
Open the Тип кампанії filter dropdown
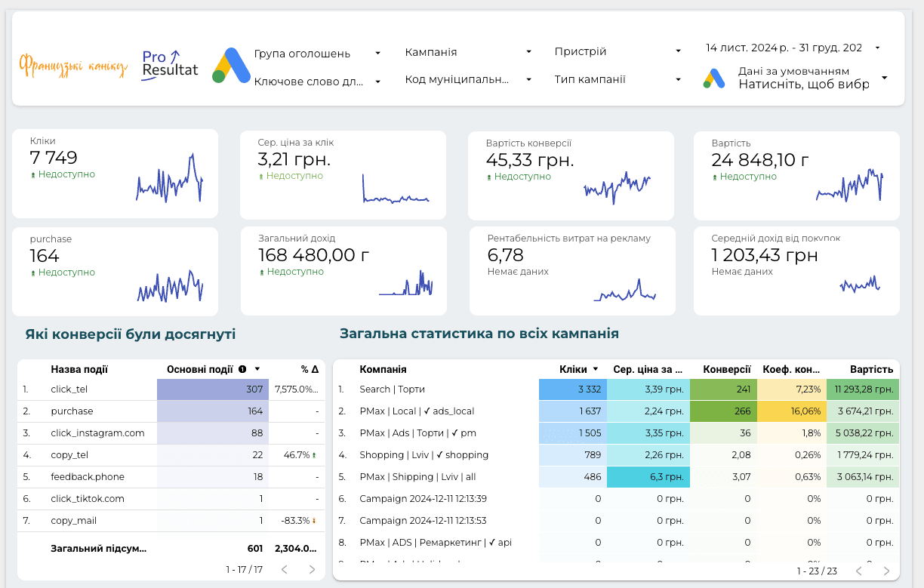click(618, 79)
